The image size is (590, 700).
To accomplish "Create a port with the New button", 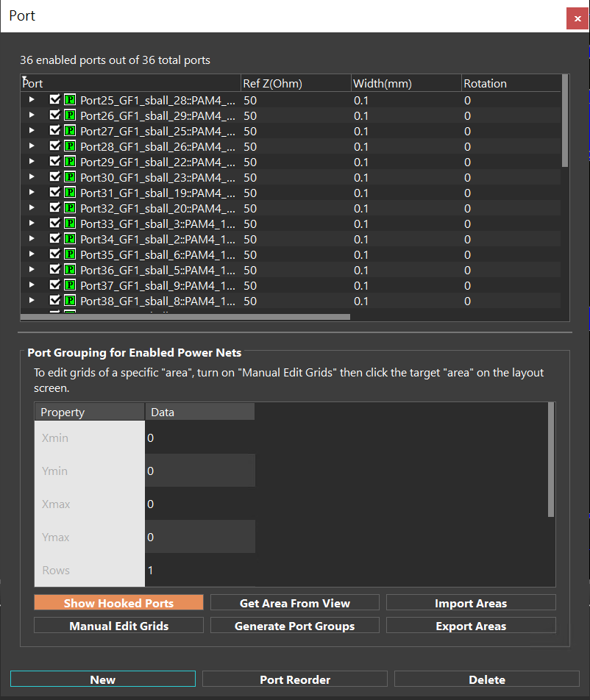I will (103, 679).
